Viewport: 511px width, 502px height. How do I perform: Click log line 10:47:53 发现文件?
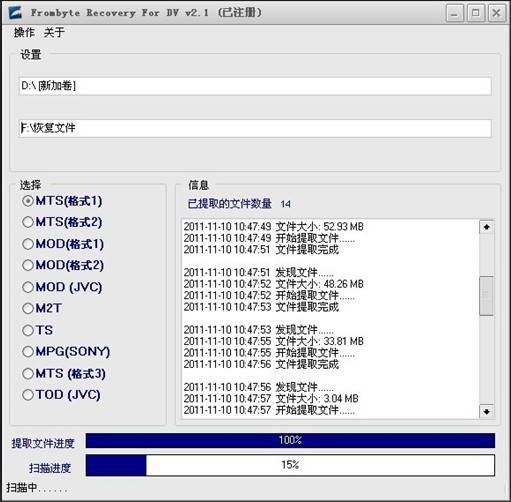259,330
